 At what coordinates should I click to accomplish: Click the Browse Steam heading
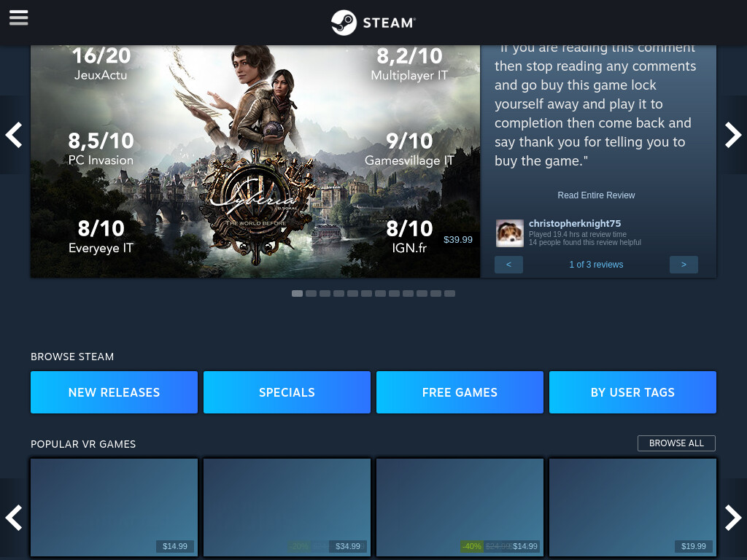click(x=72, y=357)
